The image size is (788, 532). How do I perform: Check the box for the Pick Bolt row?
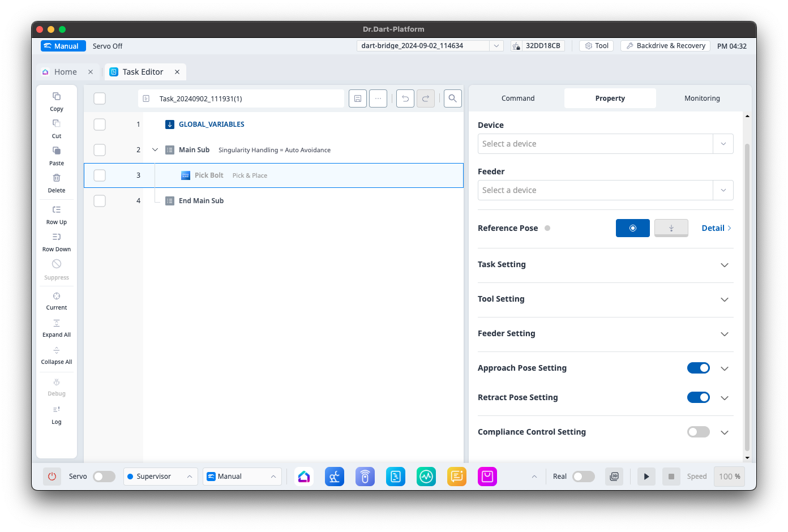point(100,175)
